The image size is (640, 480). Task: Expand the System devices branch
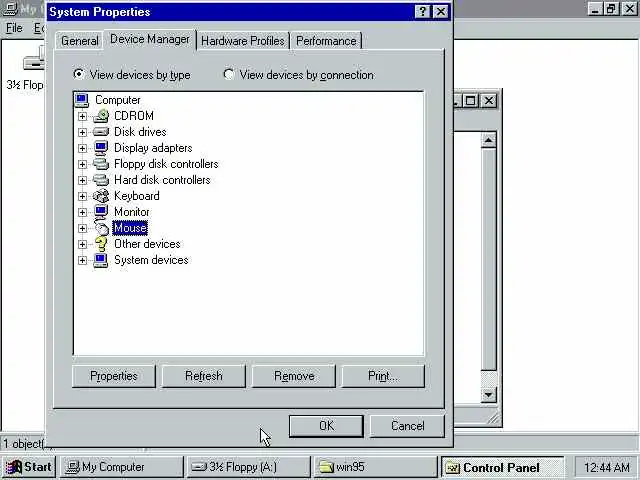coord(82,260)
